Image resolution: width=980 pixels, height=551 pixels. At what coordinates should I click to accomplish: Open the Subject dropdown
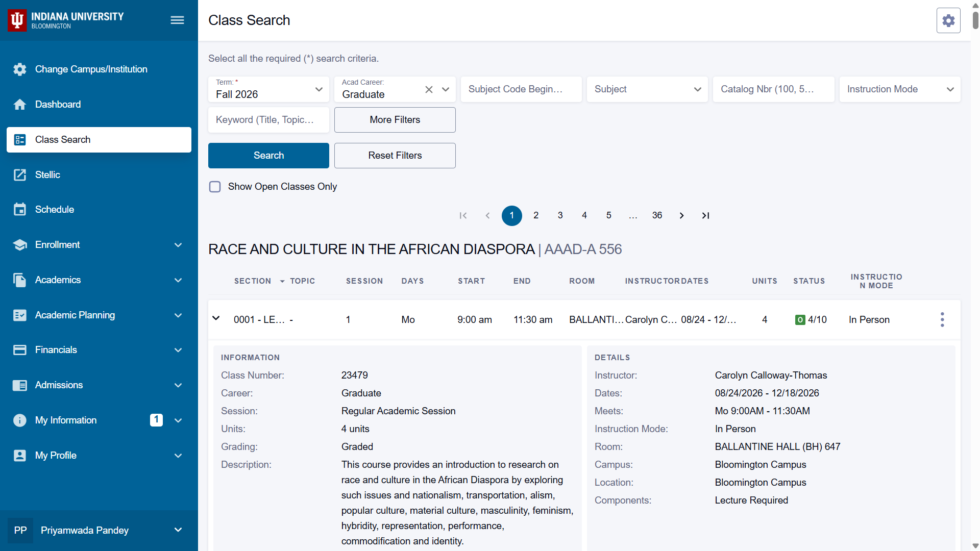(x=647, y=89)
